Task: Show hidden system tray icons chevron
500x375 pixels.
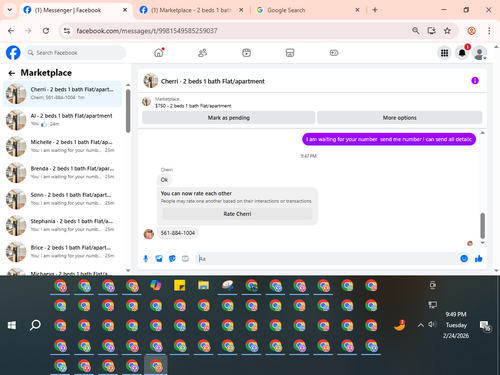Action: (x=421, y=325)
